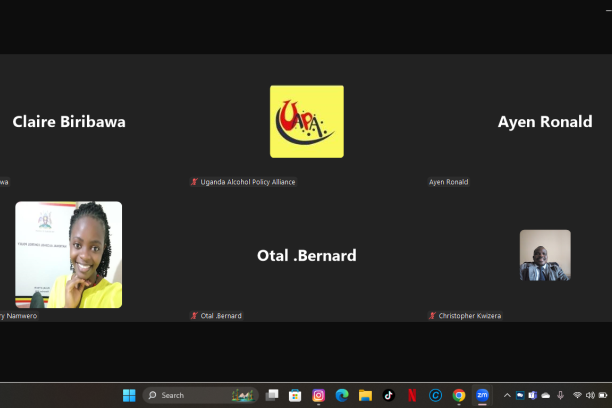Launch Microsoft Store from the taskbar
Screen dimensions: 612x408
click(x=295, y=395)
